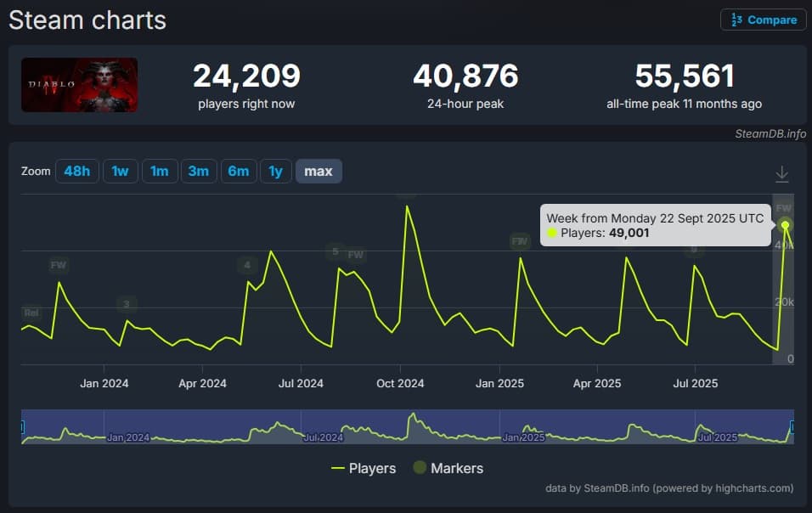
Task: Click the Rel release marker
Action: [x=31, y=313]
